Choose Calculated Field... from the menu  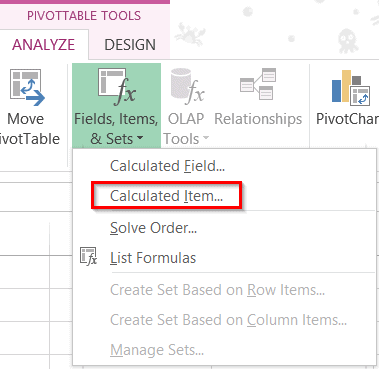point(167,166)
